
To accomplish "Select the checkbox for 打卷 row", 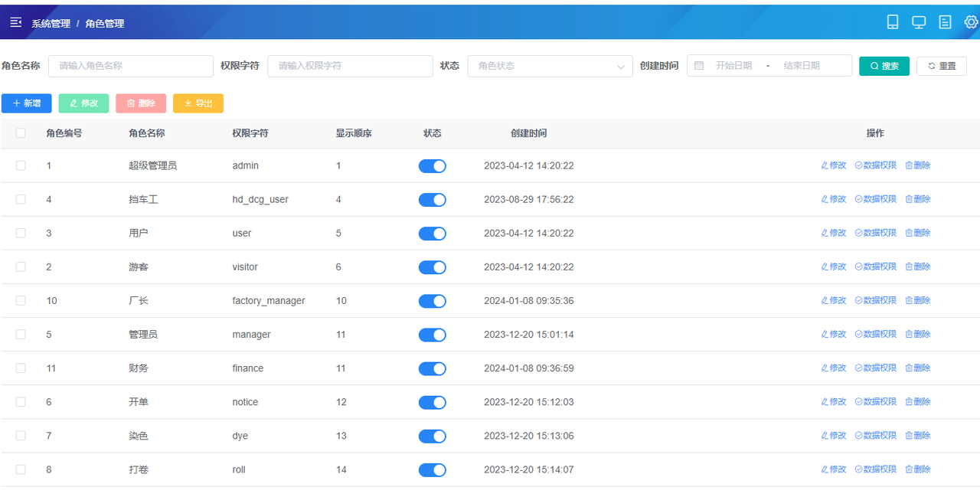I will [x=21, y=469].
